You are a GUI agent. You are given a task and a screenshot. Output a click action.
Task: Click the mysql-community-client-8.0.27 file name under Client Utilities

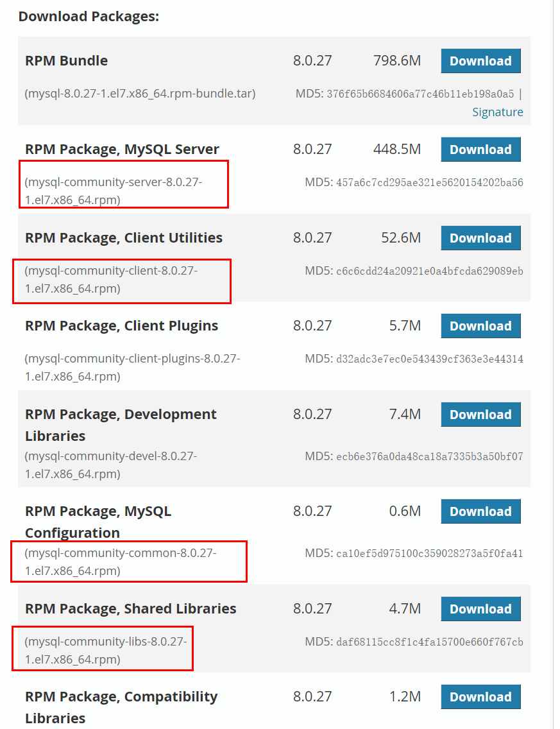111,279
